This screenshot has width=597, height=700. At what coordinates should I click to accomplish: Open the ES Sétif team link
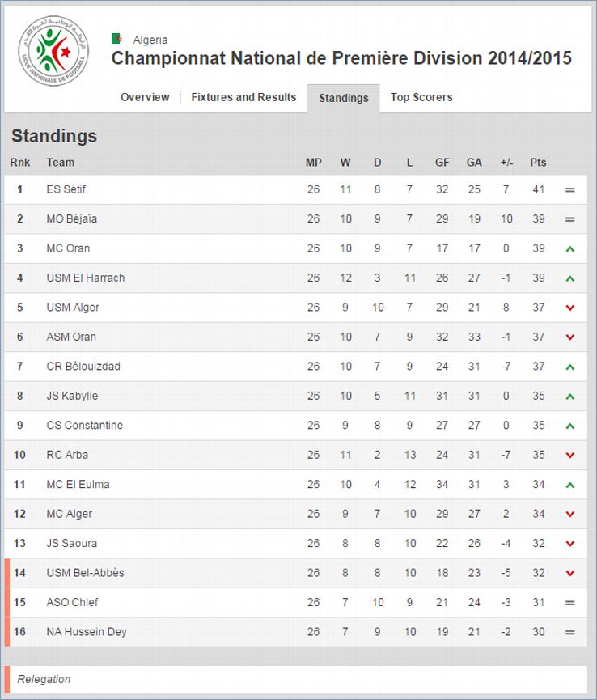click(66, 189)
